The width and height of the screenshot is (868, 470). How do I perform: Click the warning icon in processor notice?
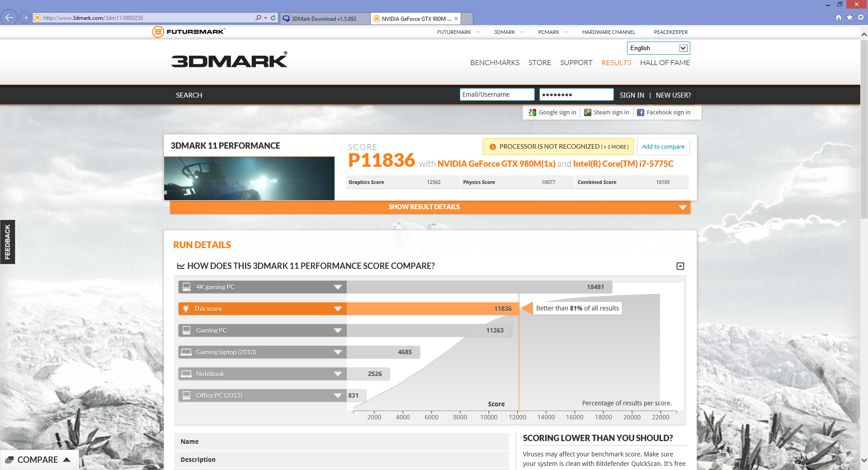tap(493, 147)
